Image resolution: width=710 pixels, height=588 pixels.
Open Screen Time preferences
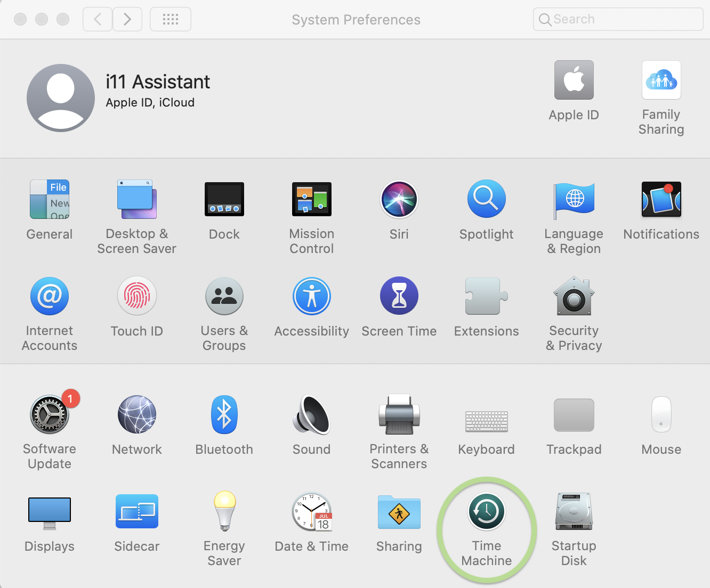(x=399, y=296)
